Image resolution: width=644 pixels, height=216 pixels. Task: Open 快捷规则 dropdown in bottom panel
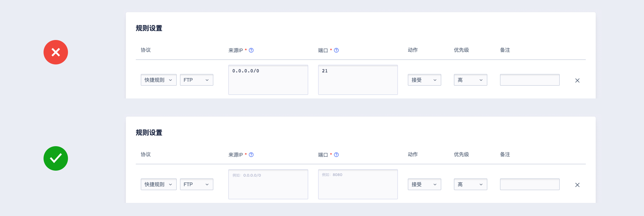click(x=159, y=184)
